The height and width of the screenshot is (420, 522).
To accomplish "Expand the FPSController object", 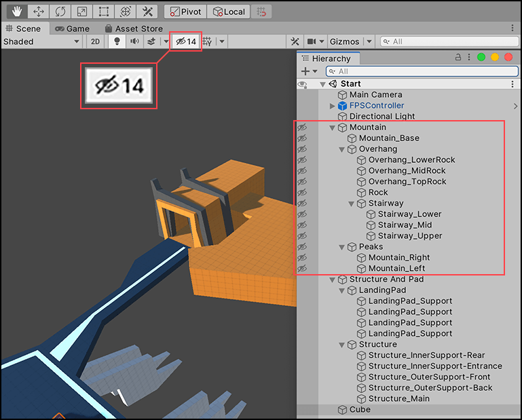I will (x=333, y=106).
